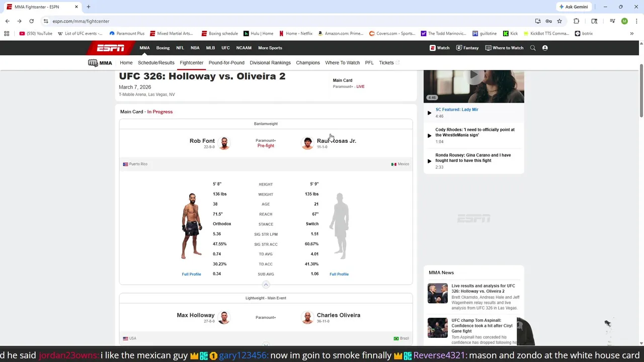Click the MMA glove logo
644x362 pixels.
(100, 63)
